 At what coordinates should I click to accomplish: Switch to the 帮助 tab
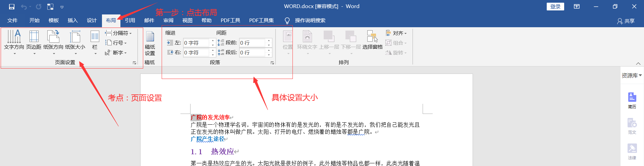click(x=207, y=20)
